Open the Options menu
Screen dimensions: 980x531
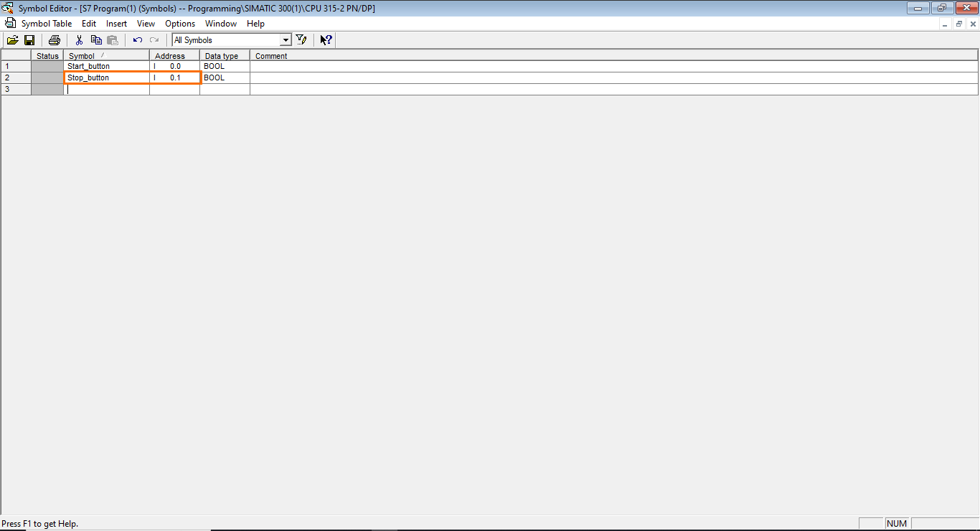click(180, 24)
